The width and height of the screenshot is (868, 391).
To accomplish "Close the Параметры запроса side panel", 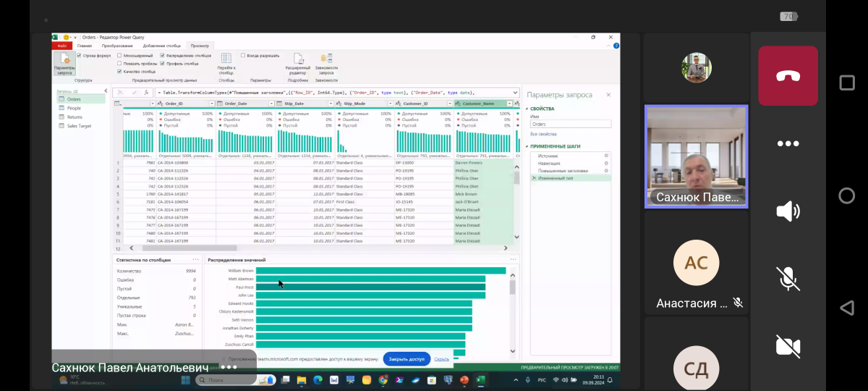I will click(608, 95).
